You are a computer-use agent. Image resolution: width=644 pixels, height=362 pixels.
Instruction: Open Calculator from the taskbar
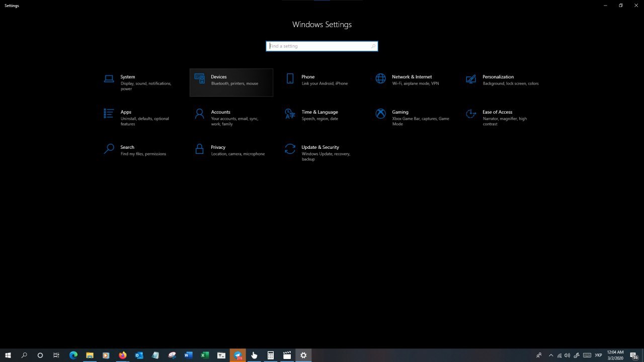(271, 355)
